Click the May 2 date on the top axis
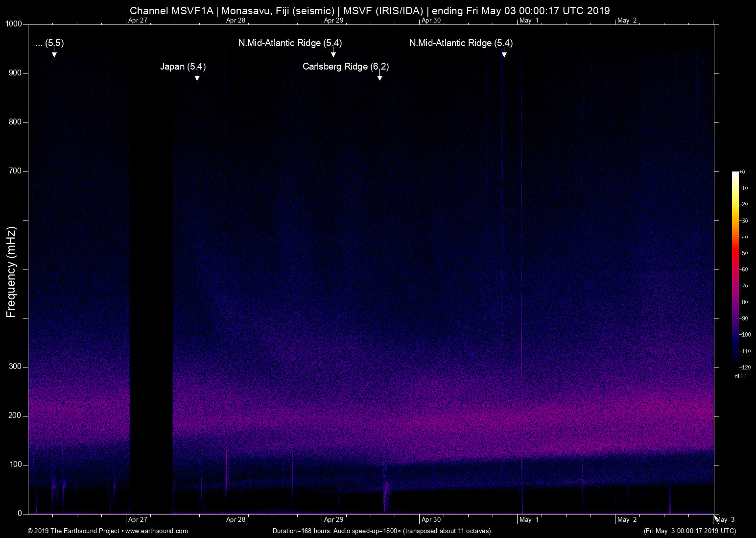 tap(627, 21)
